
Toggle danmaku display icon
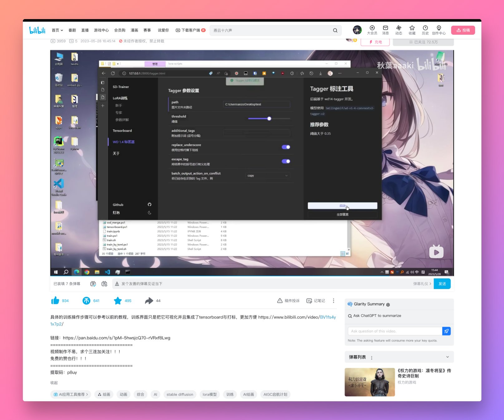tap(93, 284)
